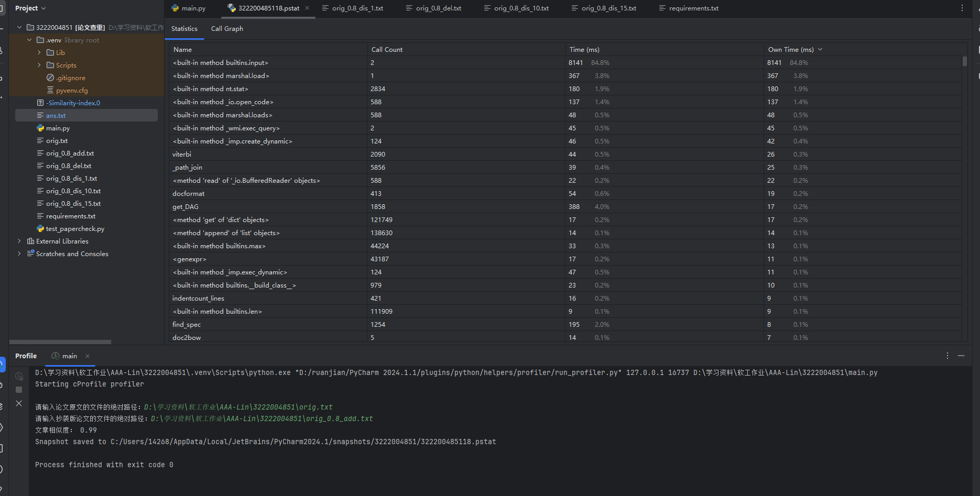Image resolution: width=980 pixels, height=496 pixels.
Task: Select orig_0.8_add.txt in the project tree
Action: [x=70, y=153]
